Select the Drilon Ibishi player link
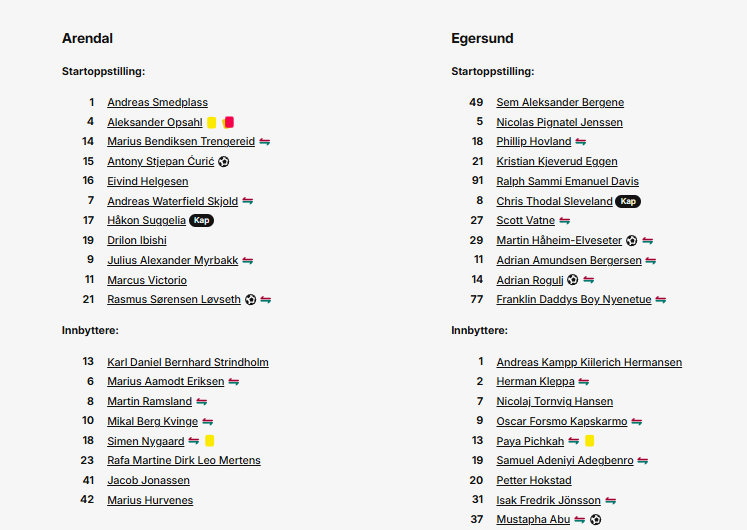The height and width of the screenshot is (530, 747). (x=137, y=240)
